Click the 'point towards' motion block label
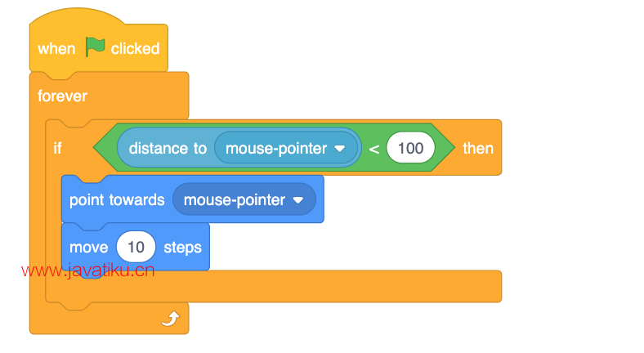Viewport: 644px width, 353px height. point(117,200)
